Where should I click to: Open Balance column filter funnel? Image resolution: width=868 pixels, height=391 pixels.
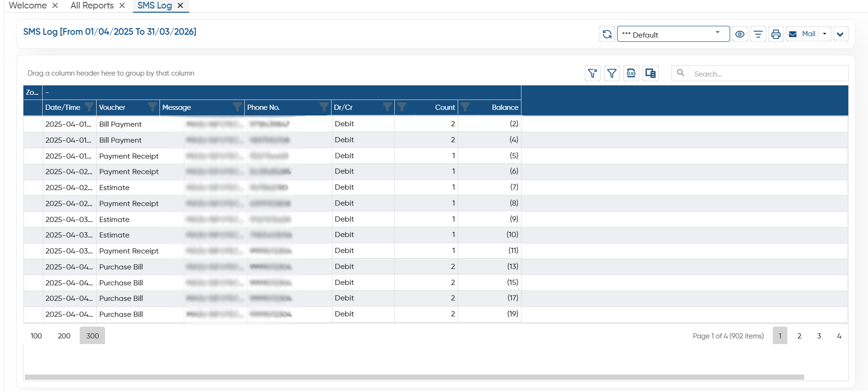tap(465, 107)
